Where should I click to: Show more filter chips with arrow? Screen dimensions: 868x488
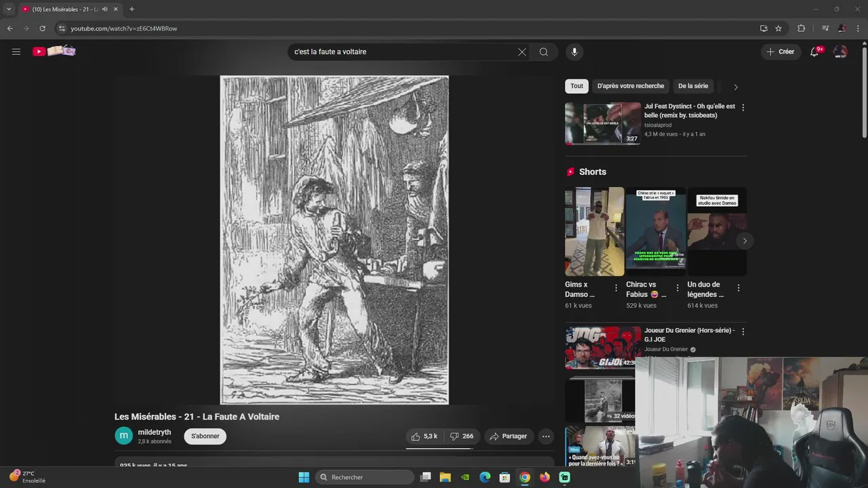click(736, 87)
